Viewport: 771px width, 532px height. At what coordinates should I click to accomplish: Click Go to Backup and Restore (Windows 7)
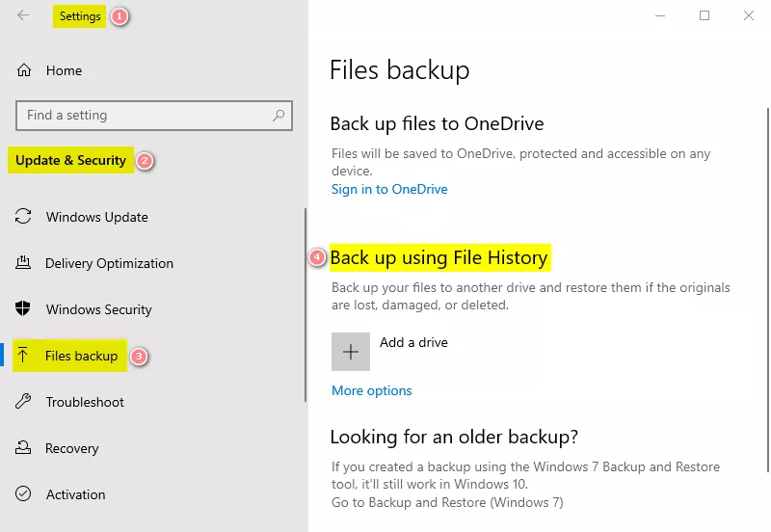447,502
